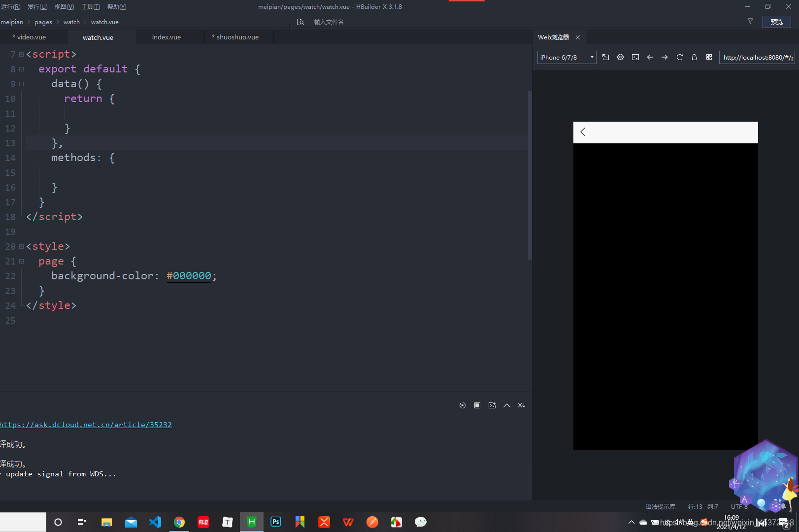
Task: Close the Web浏览器 tab
Action: 578,37
